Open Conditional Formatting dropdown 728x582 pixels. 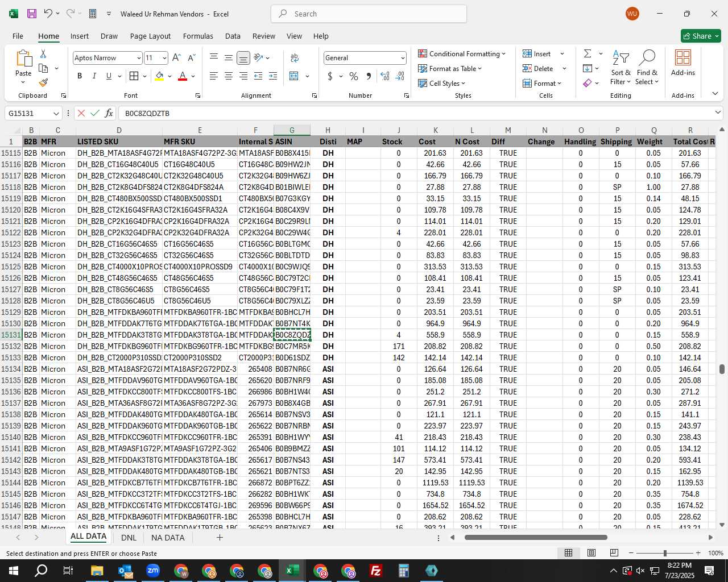pyautogui.click(x=462, y=53)
